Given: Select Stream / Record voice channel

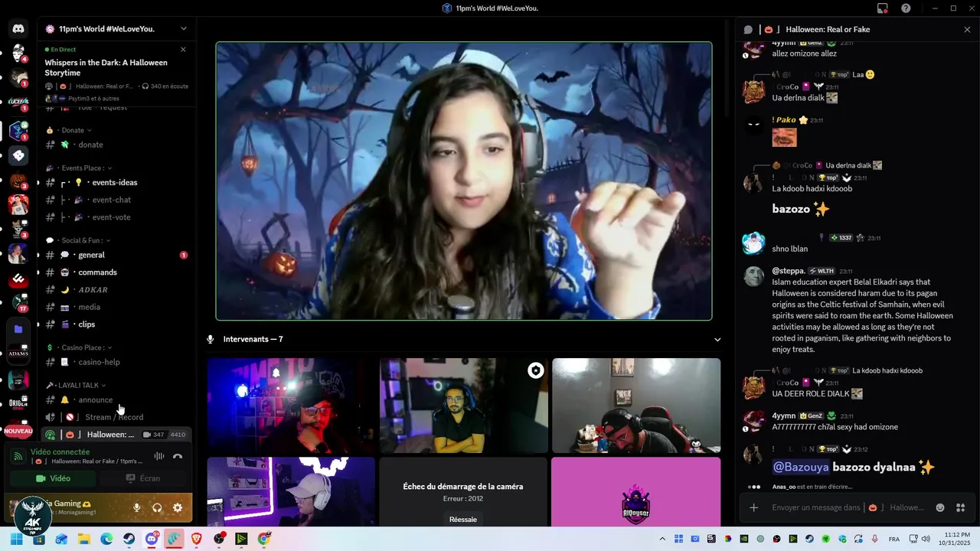Looking at the screenshot, I should 116,417.
